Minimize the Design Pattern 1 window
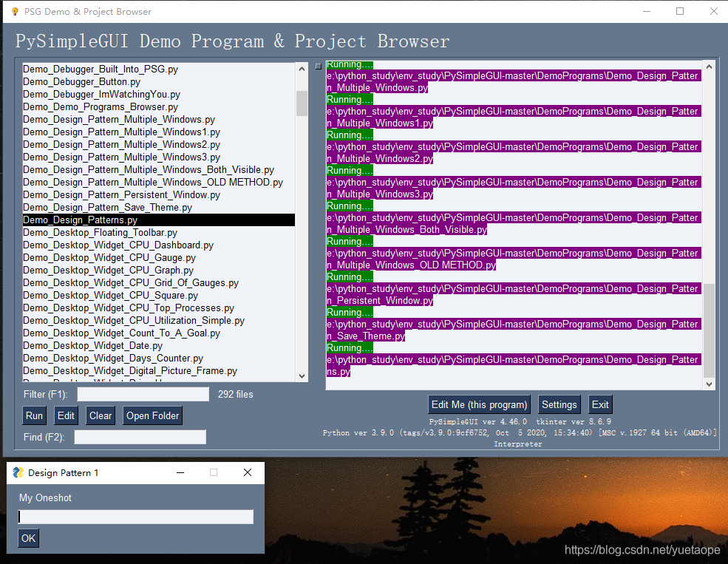 180,472
